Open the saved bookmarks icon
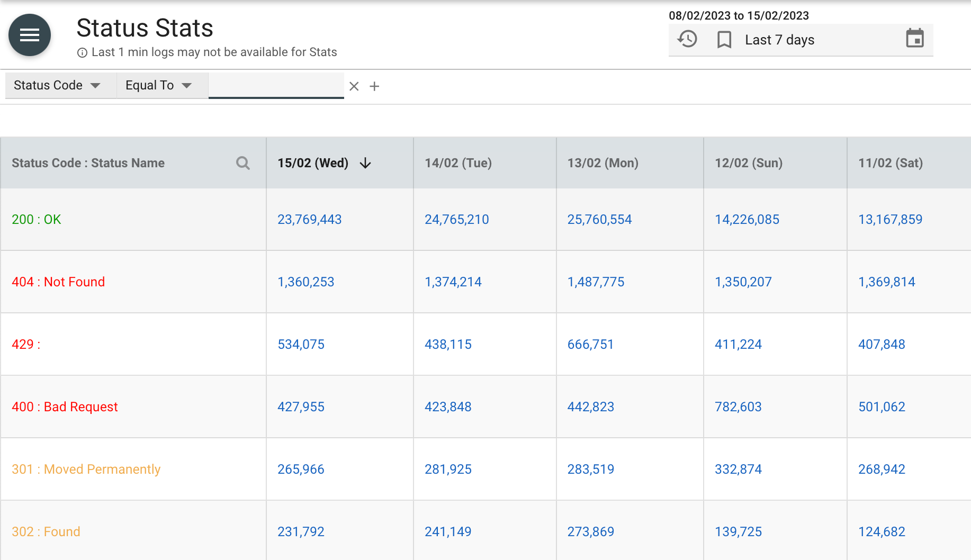 (x=723, y=39)
